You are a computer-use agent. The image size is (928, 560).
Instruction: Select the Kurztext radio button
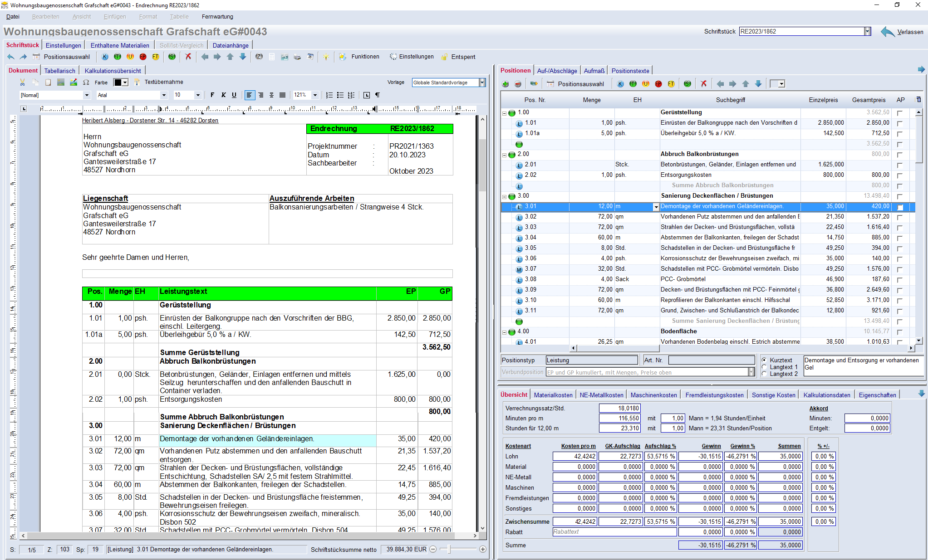point(764,360)
